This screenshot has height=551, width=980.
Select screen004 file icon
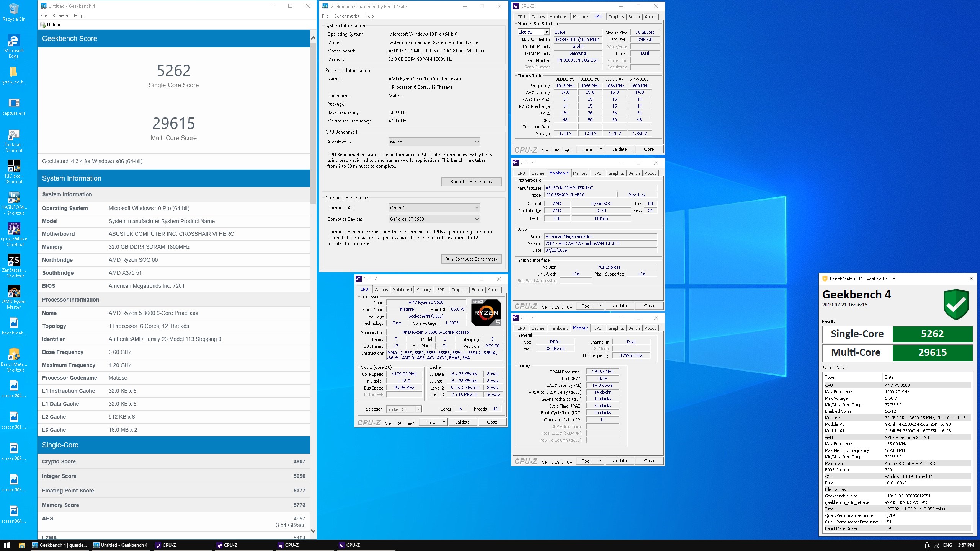point(14,515)
